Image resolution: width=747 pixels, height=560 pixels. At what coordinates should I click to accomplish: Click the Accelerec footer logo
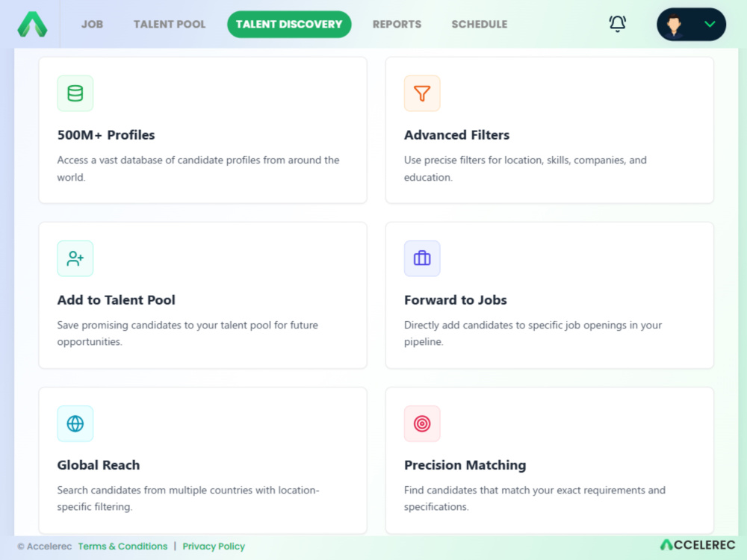click(x=698, y=545)
